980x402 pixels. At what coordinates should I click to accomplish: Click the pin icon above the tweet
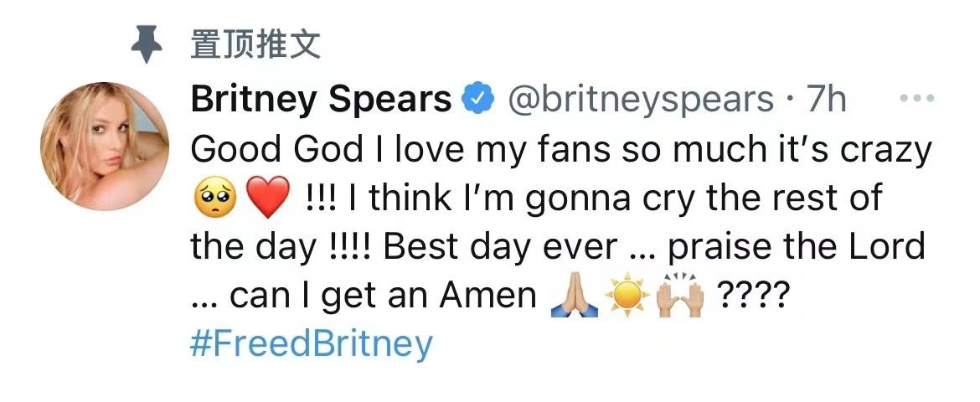(147, 44)
